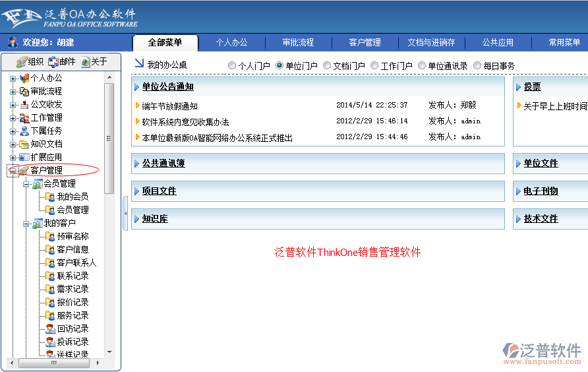Click the 联系记录 item icon

[50, 276]
